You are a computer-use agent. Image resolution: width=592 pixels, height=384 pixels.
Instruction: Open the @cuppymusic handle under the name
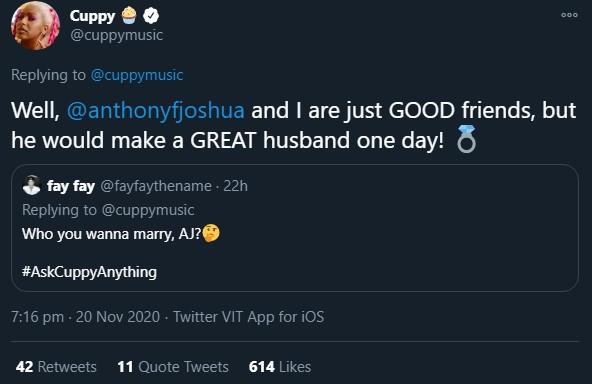coord(116,35)
